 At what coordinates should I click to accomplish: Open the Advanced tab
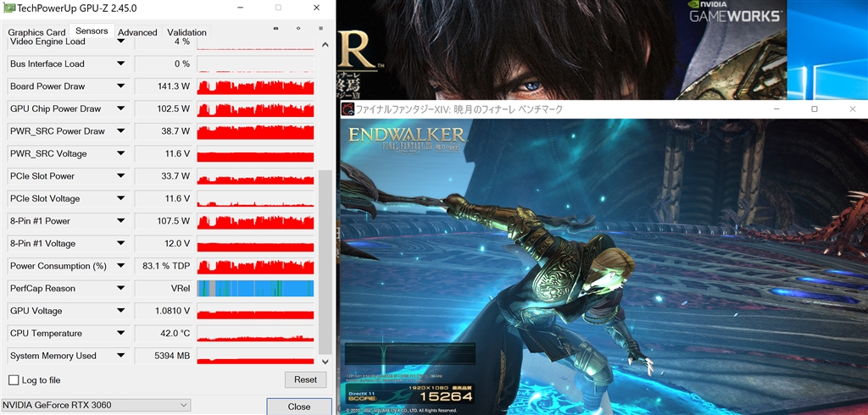point(137,32)
